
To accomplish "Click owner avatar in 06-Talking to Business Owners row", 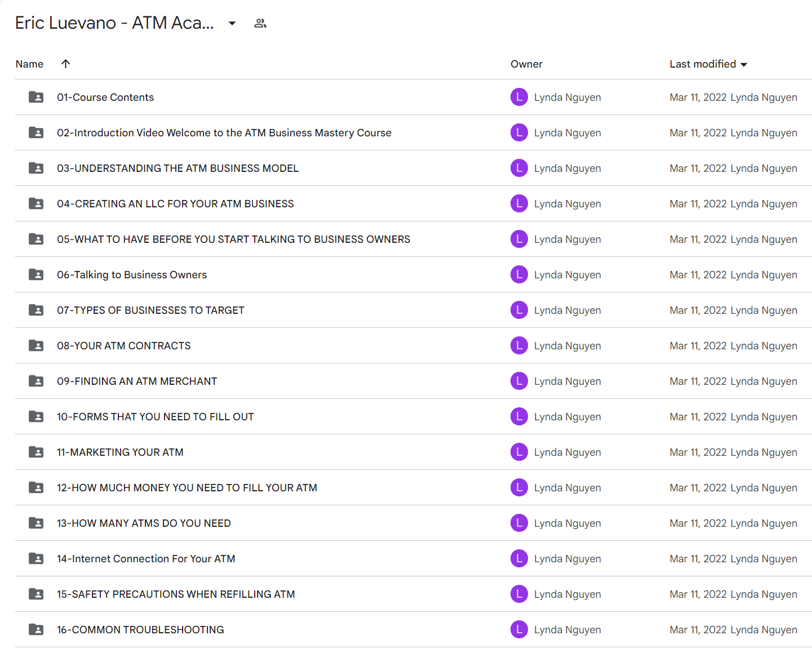I will pyautogui.click(x=519, y=274).
